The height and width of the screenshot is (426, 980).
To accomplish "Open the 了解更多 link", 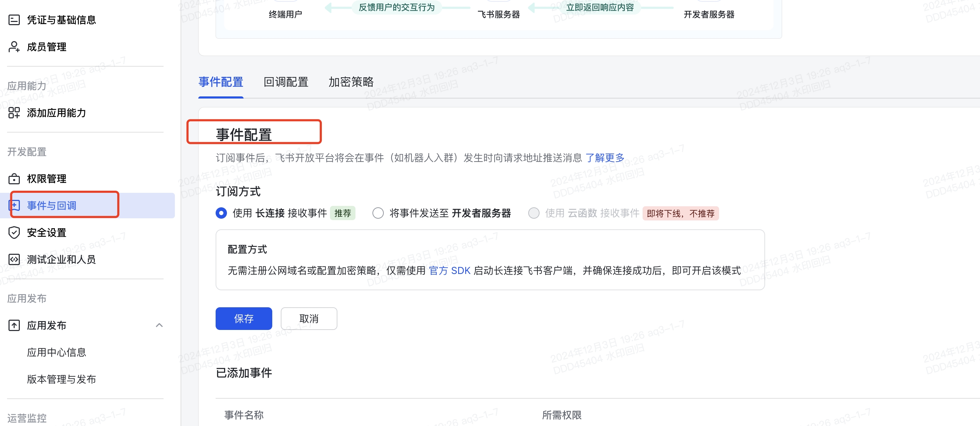I will [x=605, y=158].
